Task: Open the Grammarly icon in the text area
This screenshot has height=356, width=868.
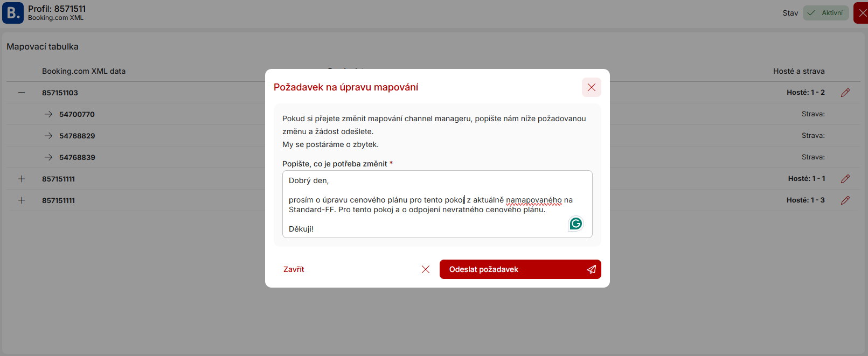Action: point(575,224)
